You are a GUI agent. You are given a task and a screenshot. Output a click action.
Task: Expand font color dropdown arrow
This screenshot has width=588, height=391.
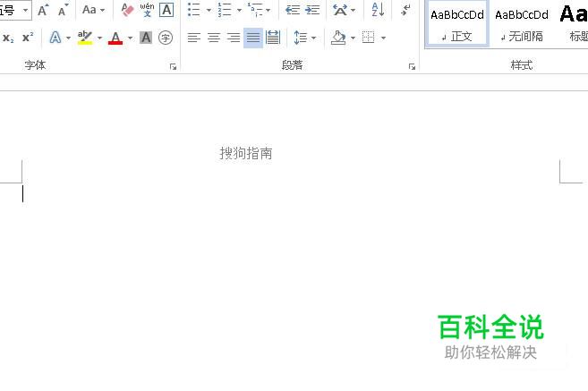pos(130,38)
